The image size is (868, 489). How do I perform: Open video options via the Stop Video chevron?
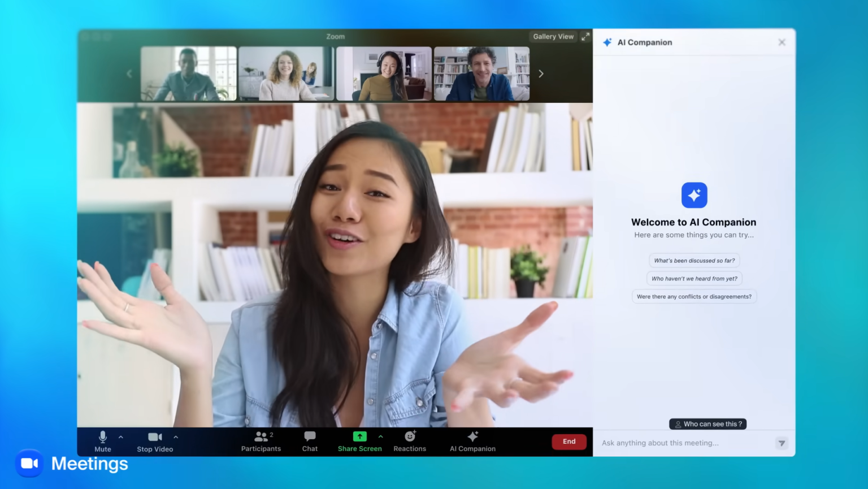tap(176, 437)
